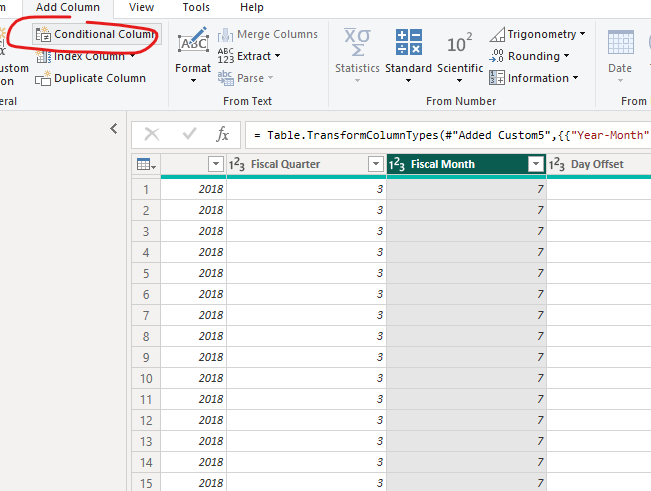Open the Rounding dropdown
The width and height of the screenshot is (651, 491).
[x=529, y=56]
